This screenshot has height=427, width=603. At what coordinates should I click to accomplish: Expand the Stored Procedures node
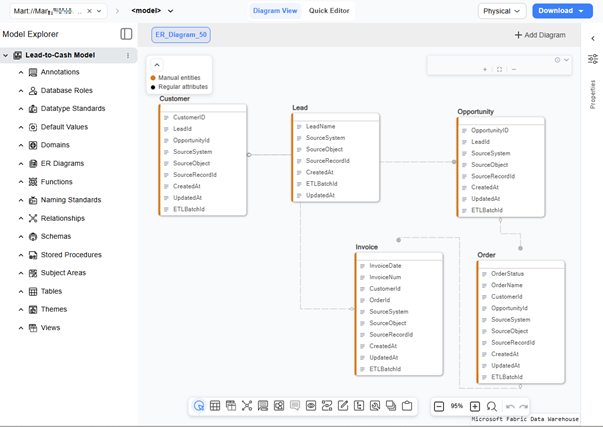pyautogui.click(x=21, y=255)
